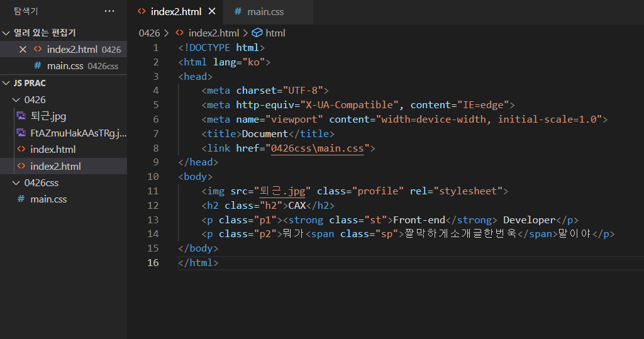Click the CSS hash icon beside explorer main.css
644x339 pixels.
[x=21, y=199]
